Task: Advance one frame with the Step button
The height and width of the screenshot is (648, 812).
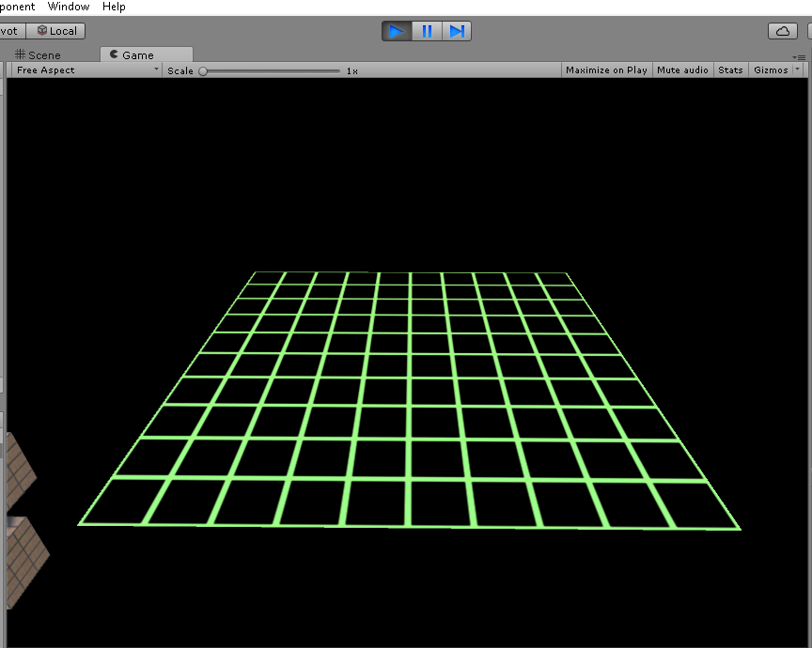Action: point(456,31)
